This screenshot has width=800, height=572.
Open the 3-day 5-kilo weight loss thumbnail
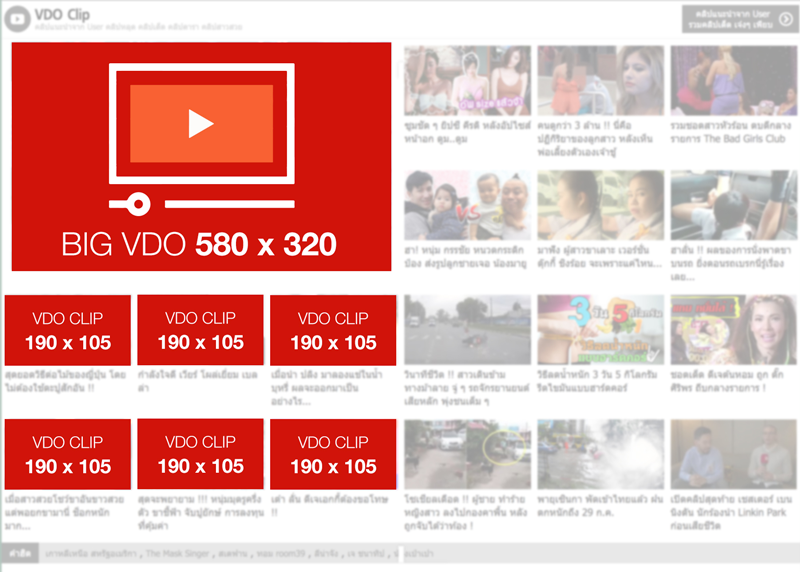pyautogui.click(x=600, y=329)
